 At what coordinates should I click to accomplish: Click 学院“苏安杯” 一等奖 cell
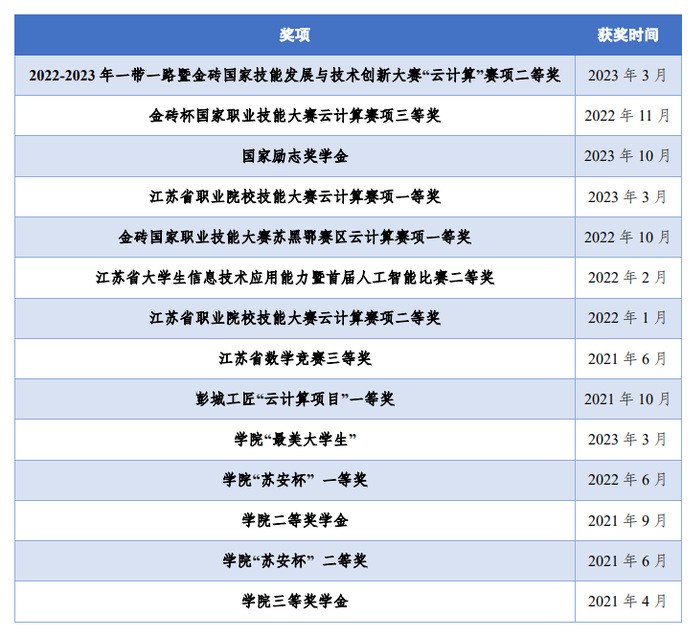(295, 480)
